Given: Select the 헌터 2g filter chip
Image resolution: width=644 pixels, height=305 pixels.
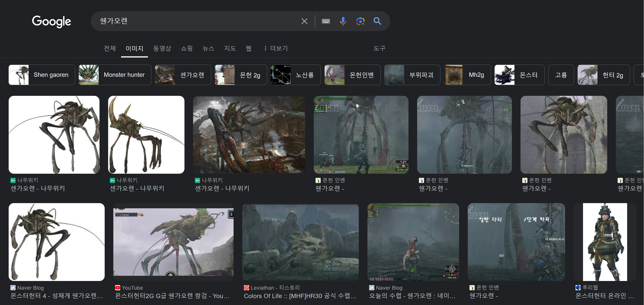Looking at the screenshot, I should (604, 75).
